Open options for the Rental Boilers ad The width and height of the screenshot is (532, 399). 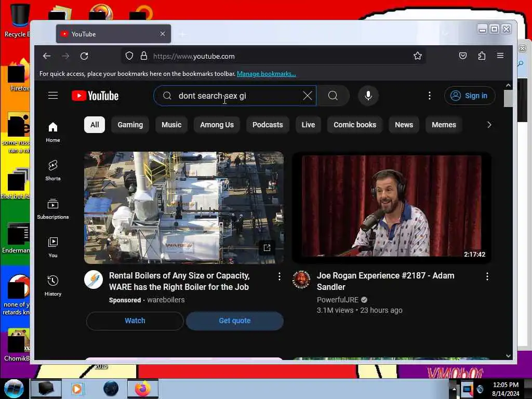[279, 276]
